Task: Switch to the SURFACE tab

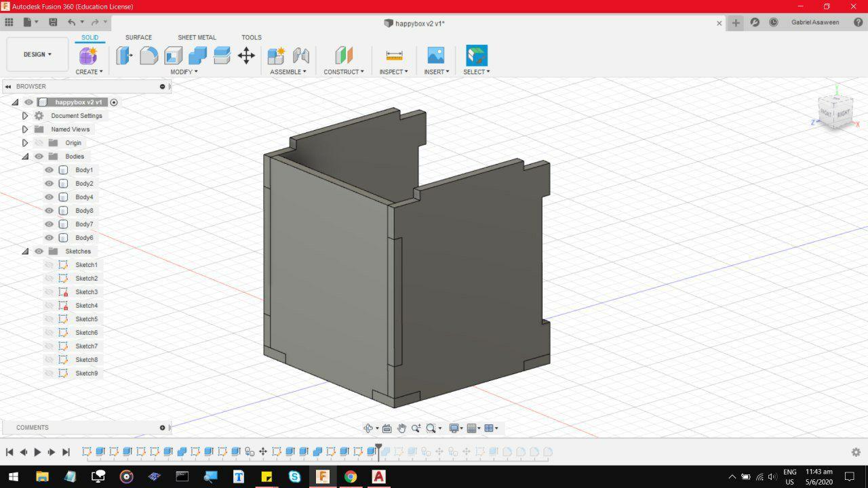Action: (x=138, y=38)
